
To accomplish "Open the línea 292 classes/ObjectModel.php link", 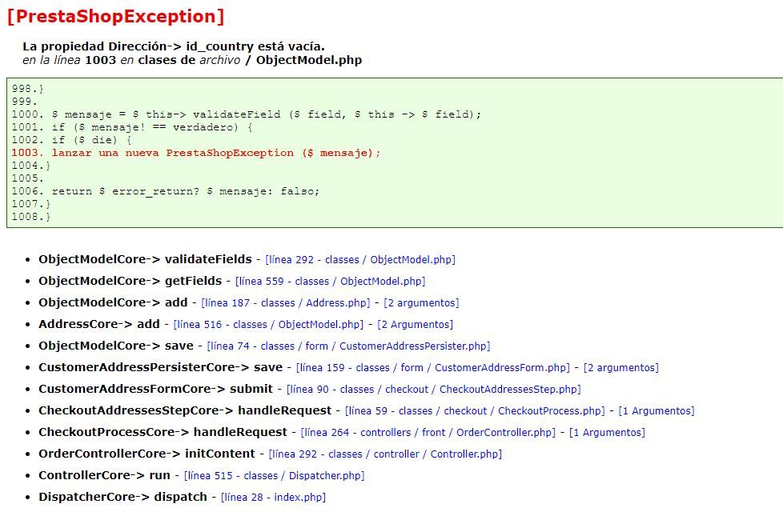I will (x=360, y=259).
